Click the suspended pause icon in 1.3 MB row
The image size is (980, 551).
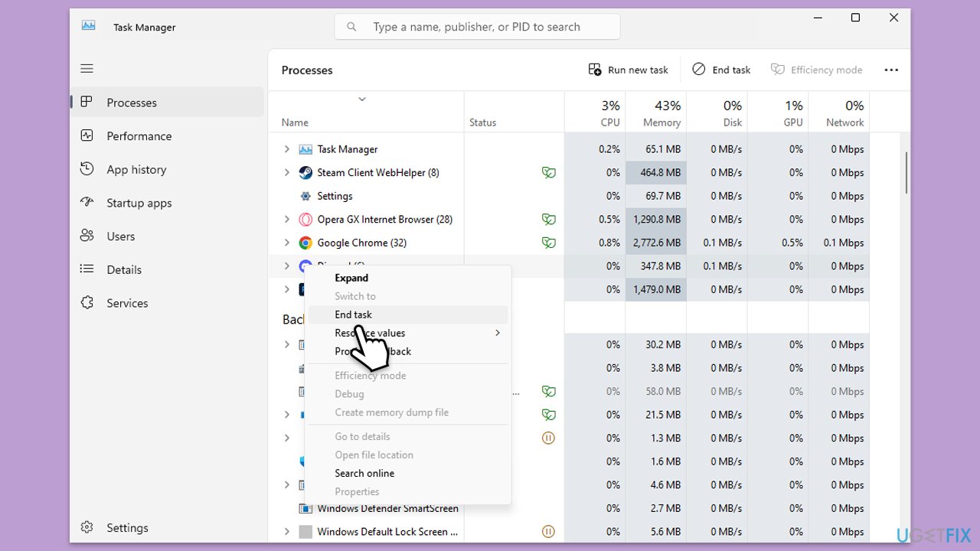click(x=548, y=439)
